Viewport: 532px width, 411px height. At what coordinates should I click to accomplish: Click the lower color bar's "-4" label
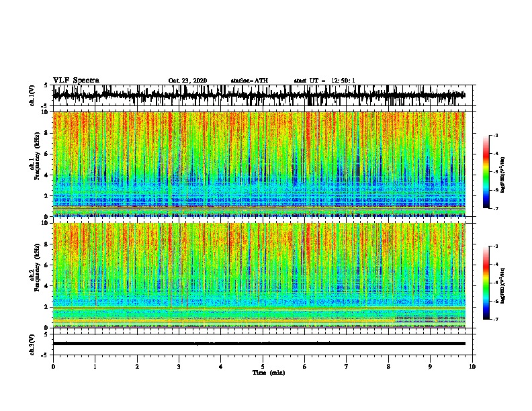[x=496, y=265]
